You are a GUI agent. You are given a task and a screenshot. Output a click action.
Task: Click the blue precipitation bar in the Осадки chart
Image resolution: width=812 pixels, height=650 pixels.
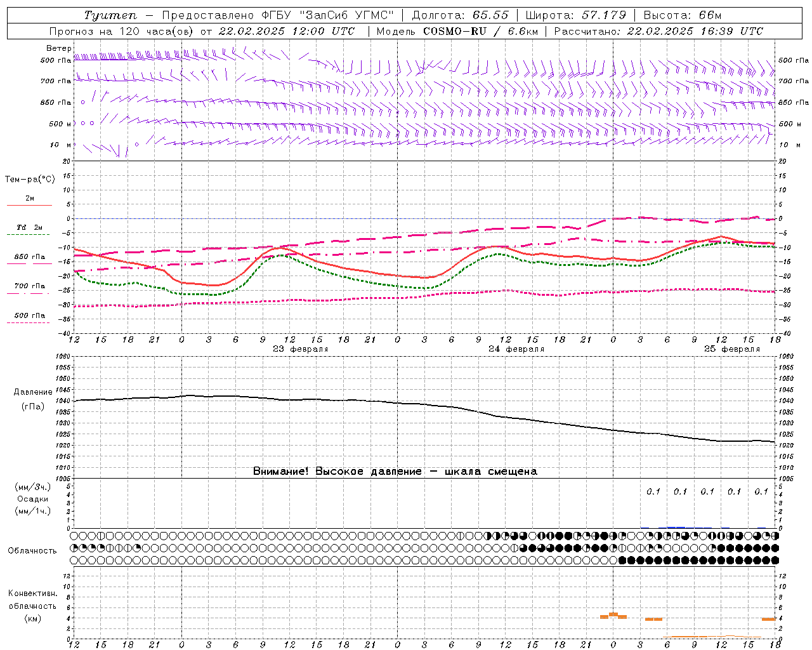tap(676, 527)
